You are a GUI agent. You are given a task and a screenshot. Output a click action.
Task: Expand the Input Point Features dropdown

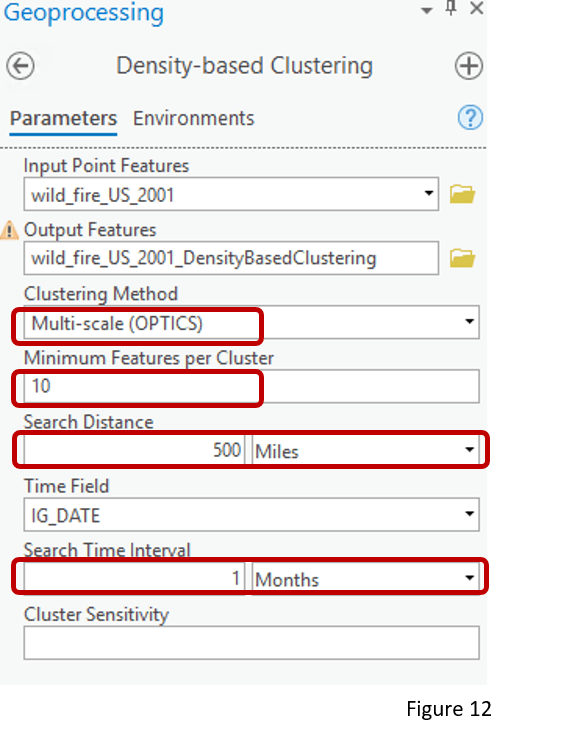(429, 193)
